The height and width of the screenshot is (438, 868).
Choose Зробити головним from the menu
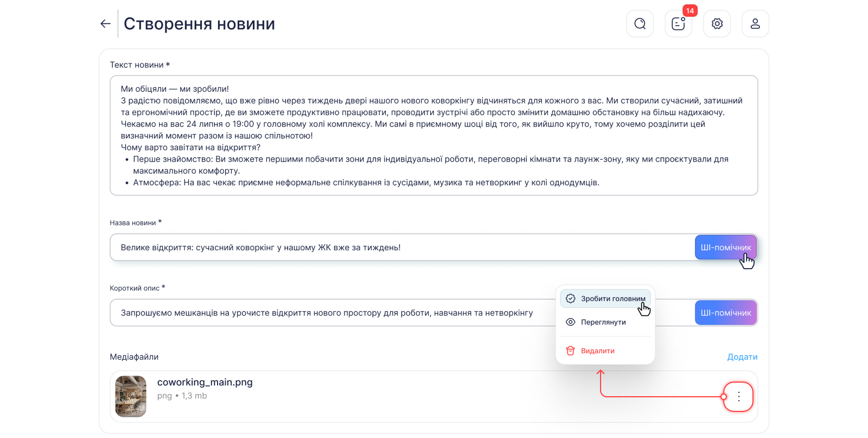click(605, 299)
